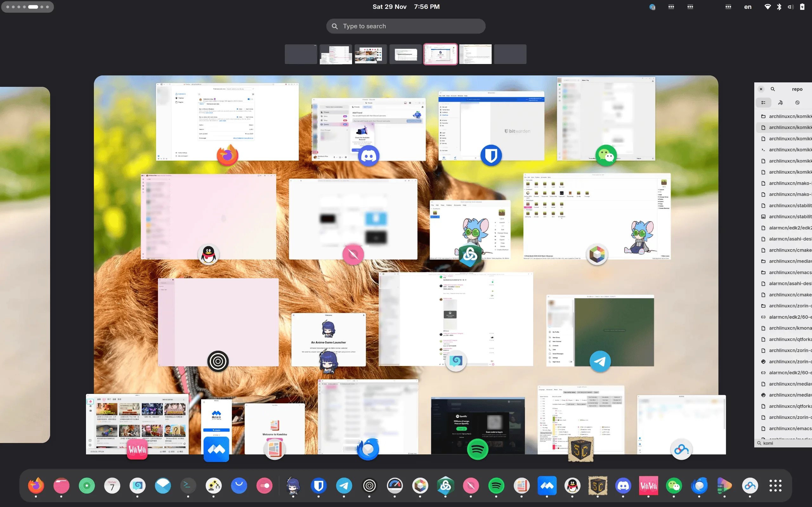Switch to the highlighted workspace thumbnail
Image resolution: width=812 pixels, height=507 pixels.
pyautogui.click(x=440, y=54)
